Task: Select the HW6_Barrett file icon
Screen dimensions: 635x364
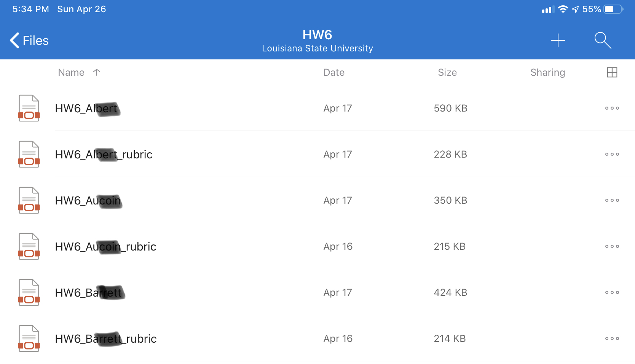Action: point(29,292)
